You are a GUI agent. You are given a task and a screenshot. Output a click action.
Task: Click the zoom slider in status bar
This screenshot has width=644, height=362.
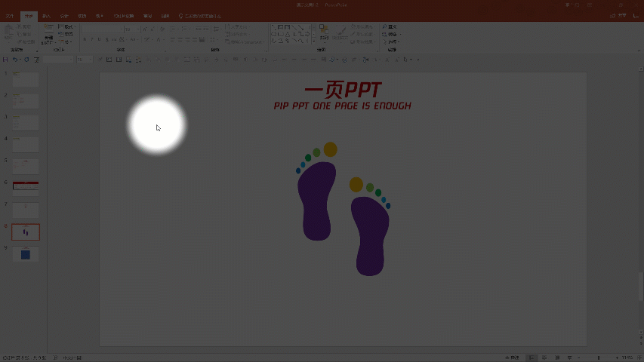pyautogui.click(x=599, y=357)
